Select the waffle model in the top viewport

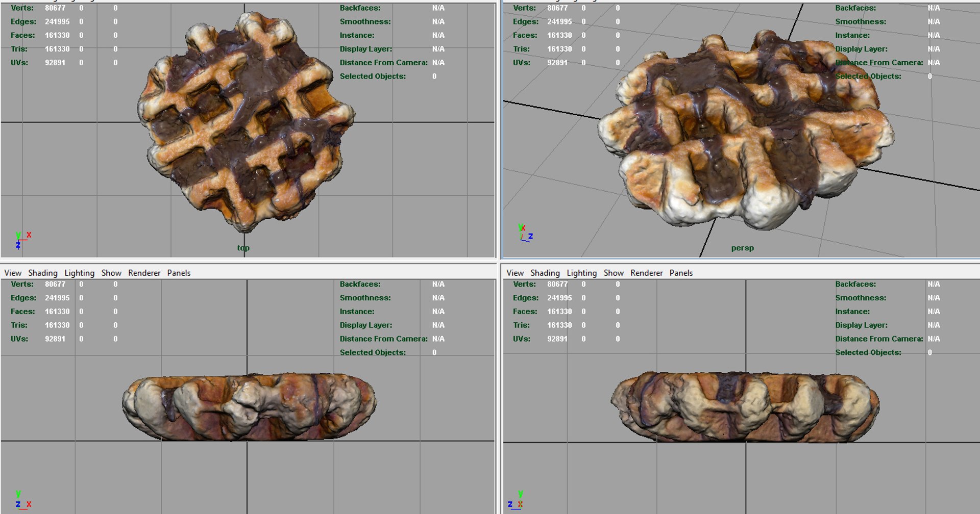click(246, 122)
